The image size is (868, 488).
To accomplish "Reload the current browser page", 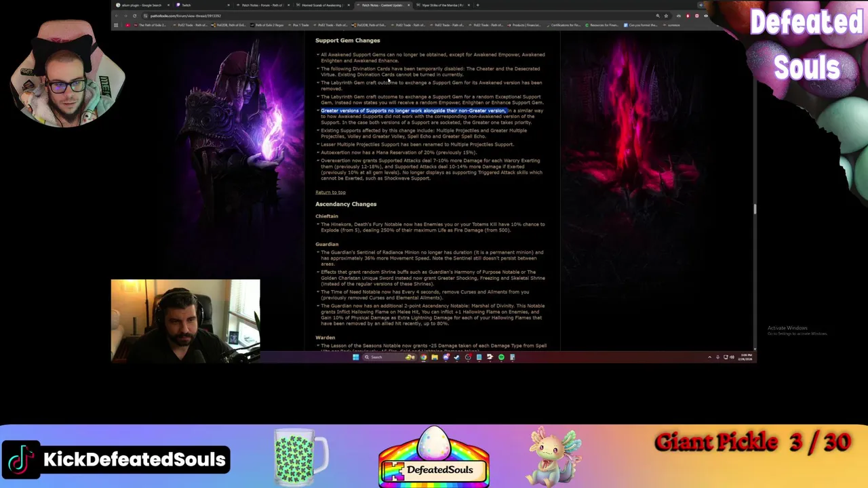I will click(x=134, y=16).
